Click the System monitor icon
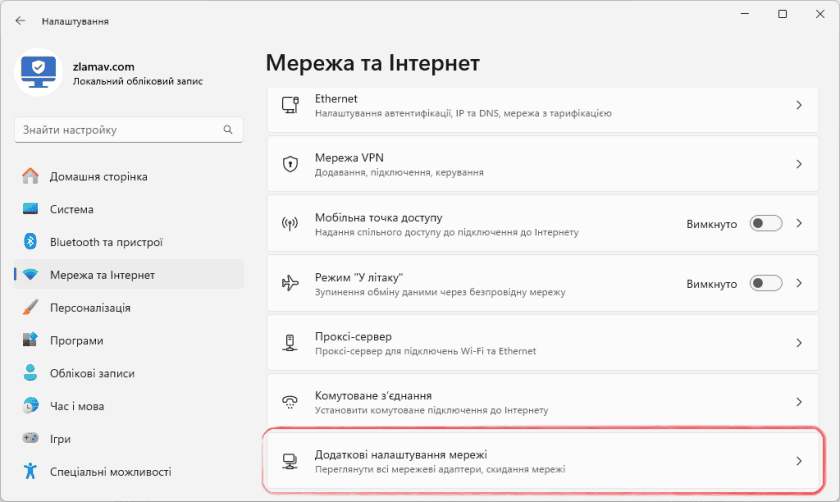Viewport: 840px width, 502px height. tap(31, 209)
